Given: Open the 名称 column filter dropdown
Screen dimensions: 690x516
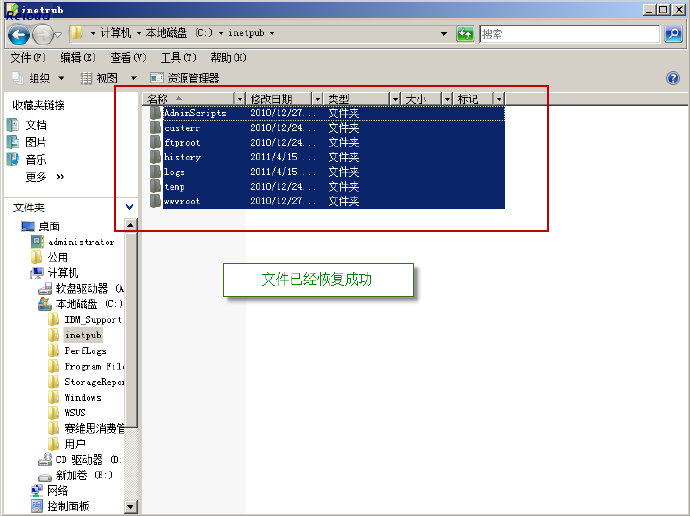Looking at the screenshot, I should [239, 99].
